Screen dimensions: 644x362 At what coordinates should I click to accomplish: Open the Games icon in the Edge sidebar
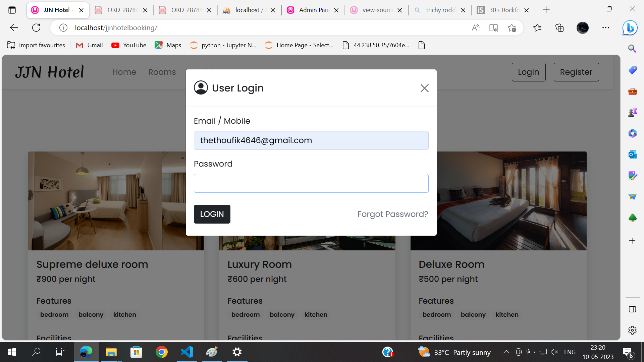[x=633, y=112]
